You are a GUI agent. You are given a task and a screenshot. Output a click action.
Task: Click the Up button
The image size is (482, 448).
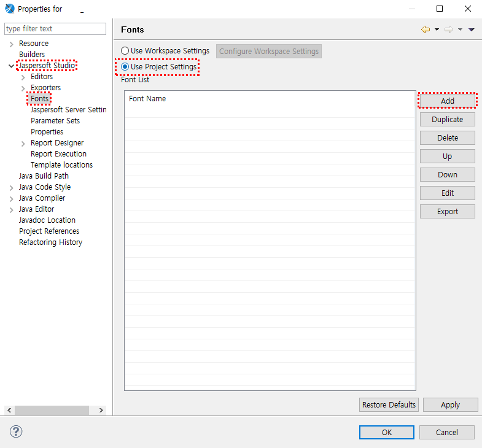pyautogui.click(x=447, y=156)
